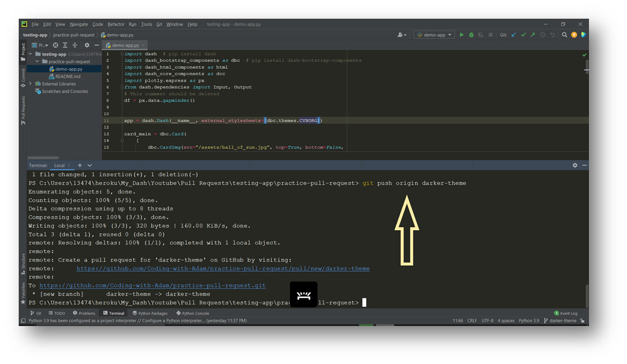
Task: Open Search Everywhere magnifier icon
Action: pyautogui.click(x=564, y=34)
